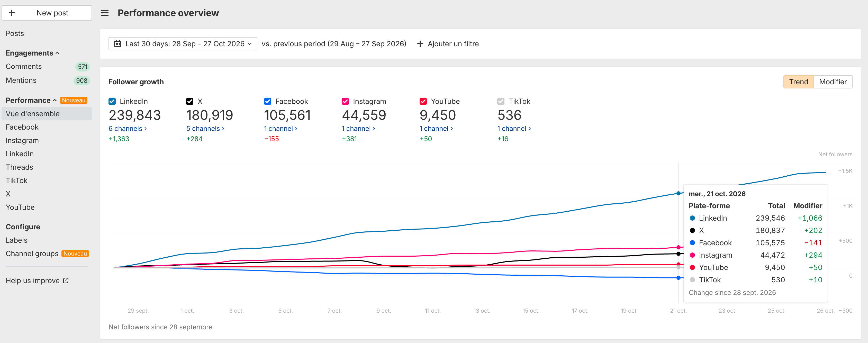Toggle the TikTok checkbox
Screen dimensions: 868x343
[x=501, y=101]
